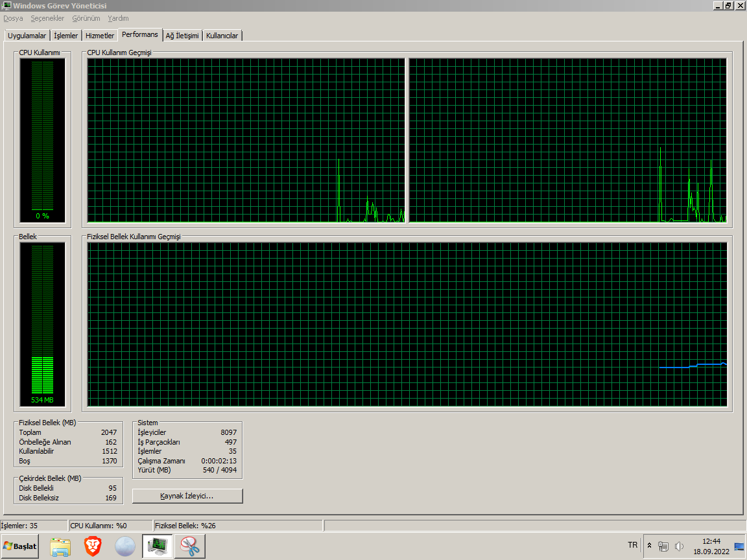Open the Dosya menu
The height and width of the screenshot is (560, 747).
tap(13, 18)
